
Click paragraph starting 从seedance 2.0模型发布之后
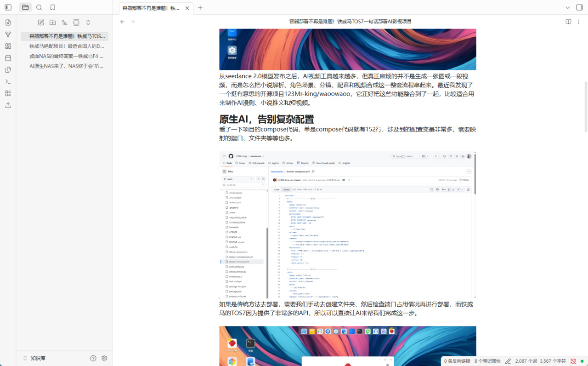(348, 90)
